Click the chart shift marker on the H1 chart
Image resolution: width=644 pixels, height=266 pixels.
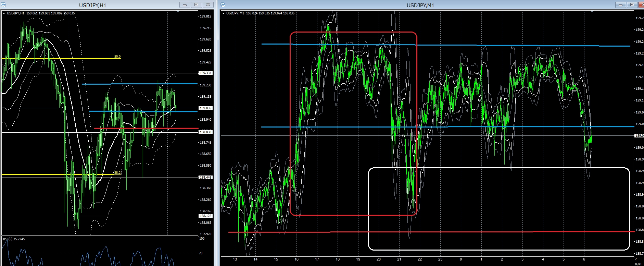[178, 12]
